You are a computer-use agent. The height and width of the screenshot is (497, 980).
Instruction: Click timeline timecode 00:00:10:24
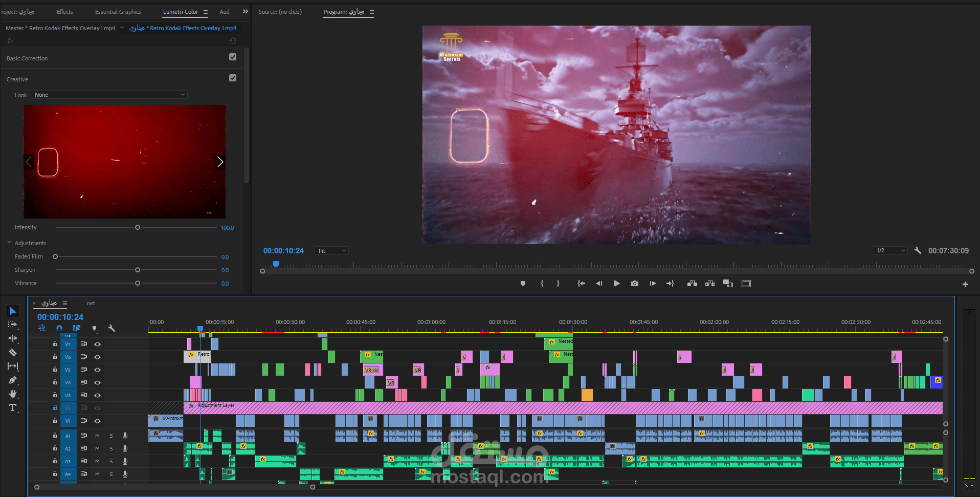point(60,317)
